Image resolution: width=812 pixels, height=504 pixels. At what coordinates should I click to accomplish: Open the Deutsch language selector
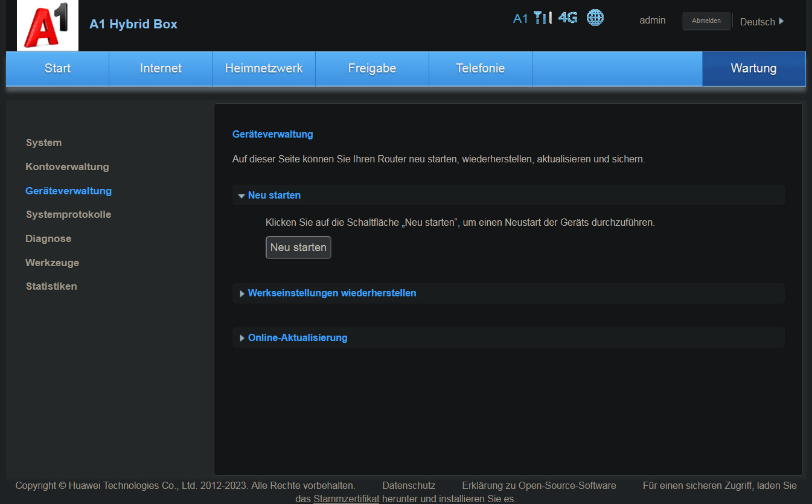(762, 22)
